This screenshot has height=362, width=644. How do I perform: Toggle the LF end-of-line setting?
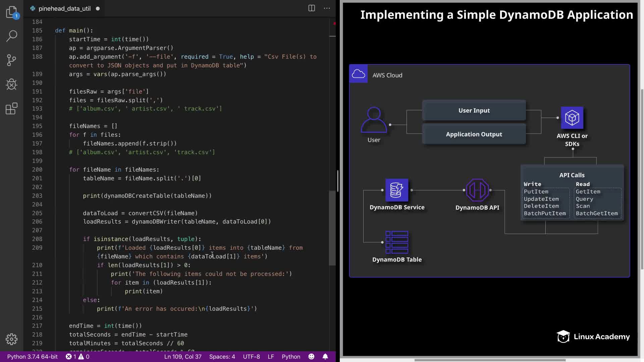click(x=271, y=357)
